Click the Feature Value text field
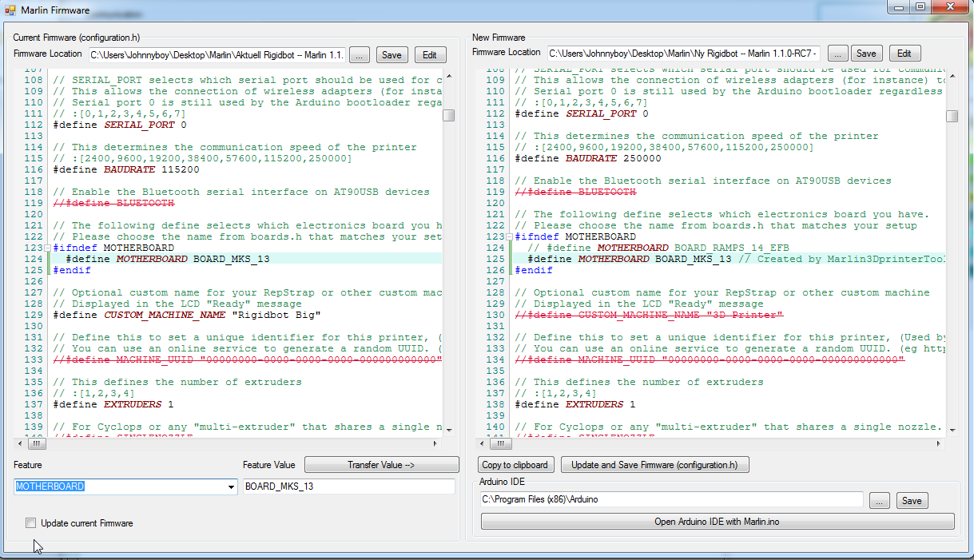Viewport: 974px width, 560px height. tap(348, 487)
